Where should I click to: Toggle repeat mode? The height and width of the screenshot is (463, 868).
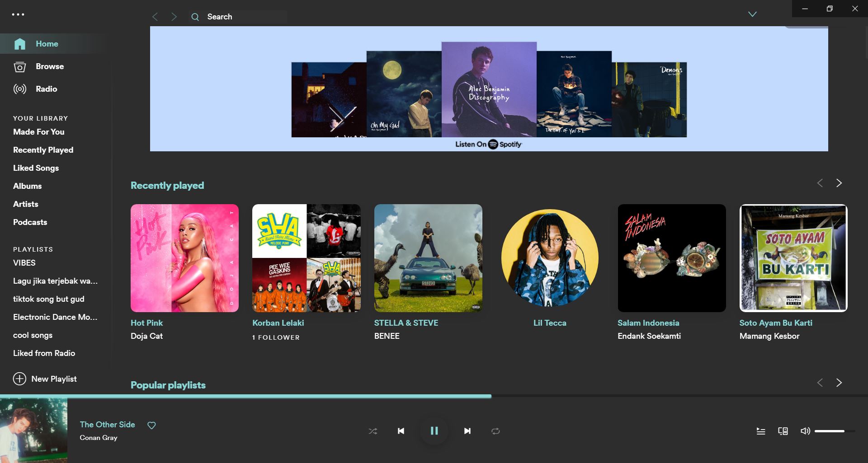[x=495, y=431]
